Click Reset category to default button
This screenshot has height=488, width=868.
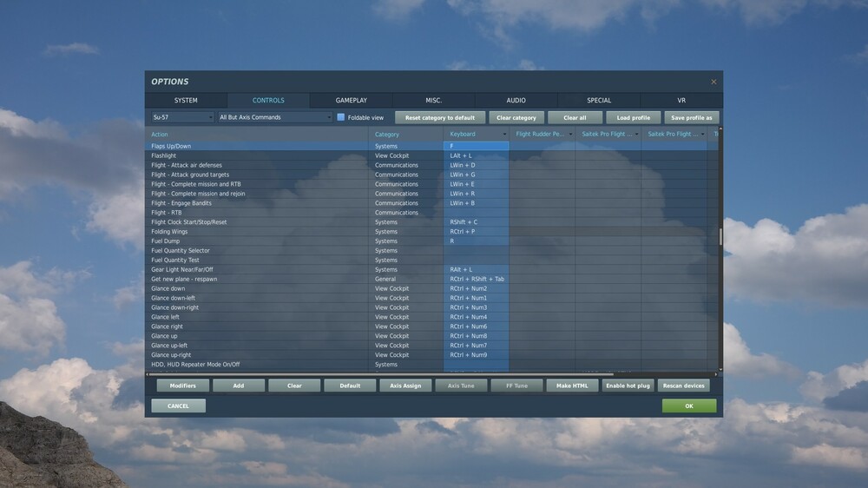pos(440,117)
